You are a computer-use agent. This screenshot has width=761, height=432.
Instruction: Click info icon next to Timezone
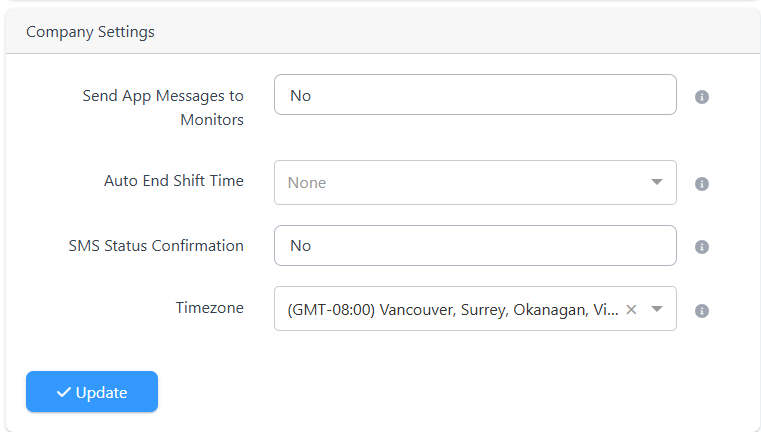[701, 311]
